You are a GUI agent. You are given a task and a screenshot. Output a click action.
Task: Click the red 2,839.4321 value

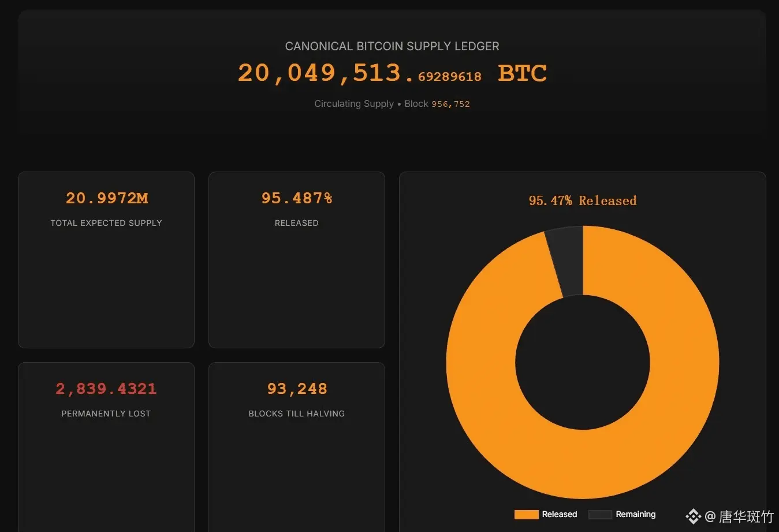(x=106, y=389)
